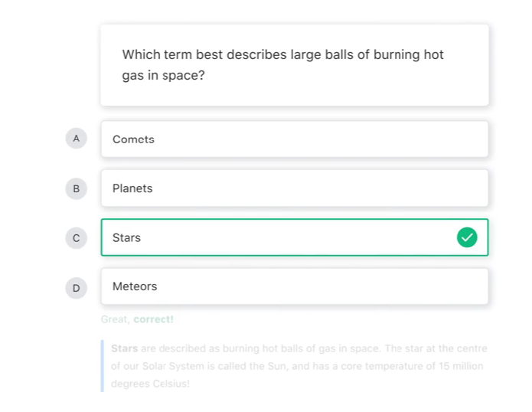This screenshot has width=532, height=412.
Task: Click the green checkmark icon on Stars
Action: 467,237
